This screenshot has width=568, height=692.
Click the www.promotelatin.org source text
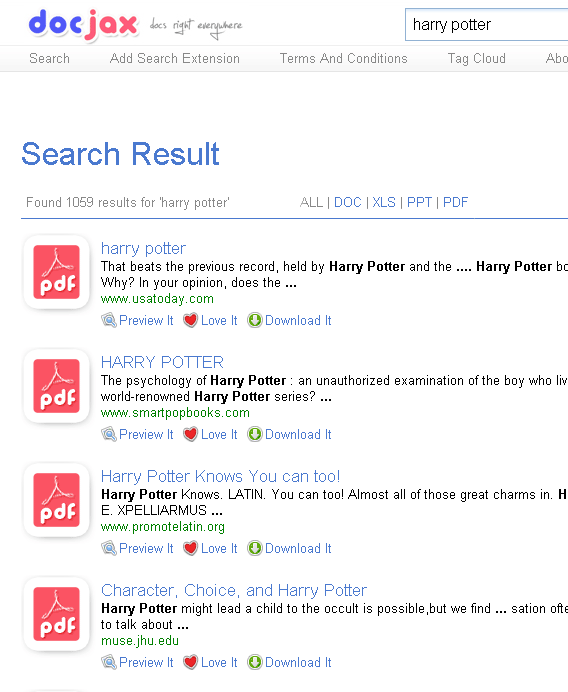tap(163, 527)
